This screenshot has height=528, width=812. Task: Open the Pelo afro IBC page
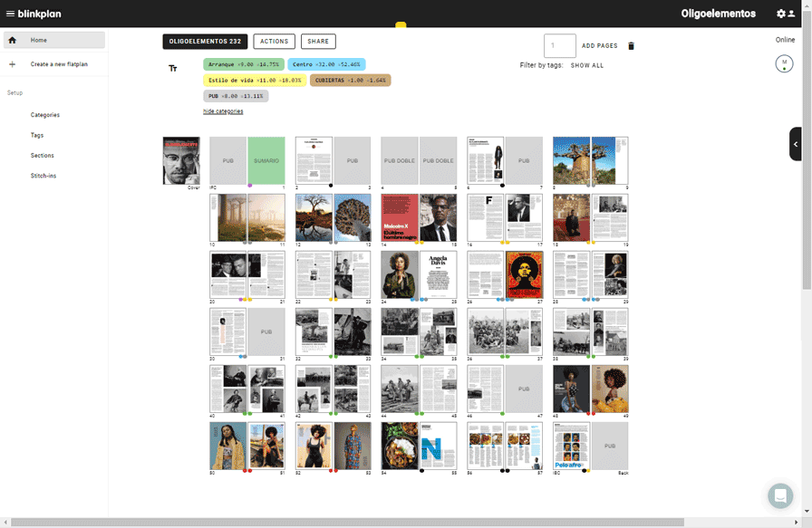click(x=571, y=446)
